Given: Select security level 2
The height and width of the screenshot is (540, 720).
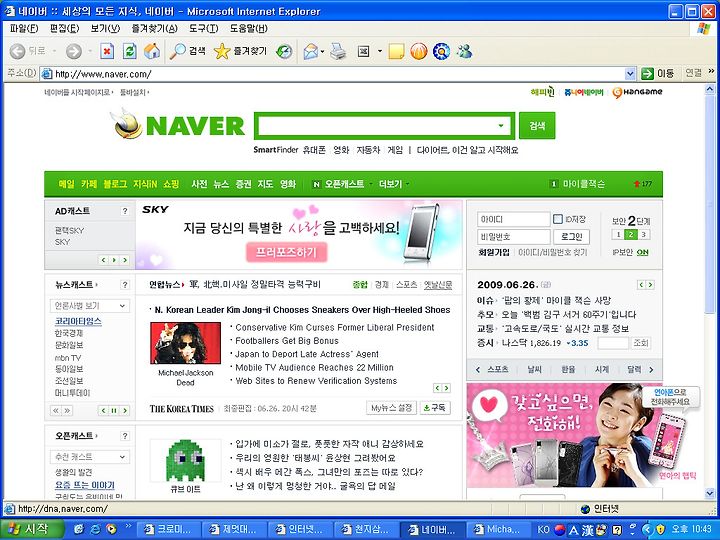Looking at the screenshot, I should click(x=631, y=235).
